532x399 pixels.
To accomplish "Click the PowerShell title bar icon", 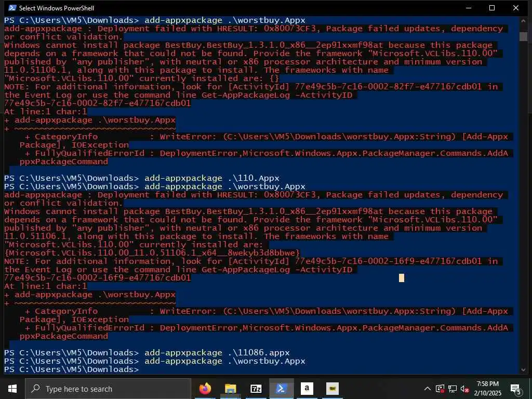I will coord(12,8).
